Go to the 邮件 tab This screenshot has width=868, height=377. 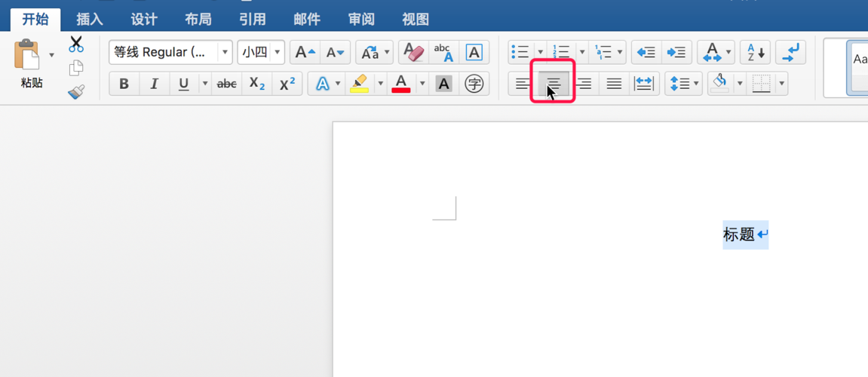[x=307, y=20]
